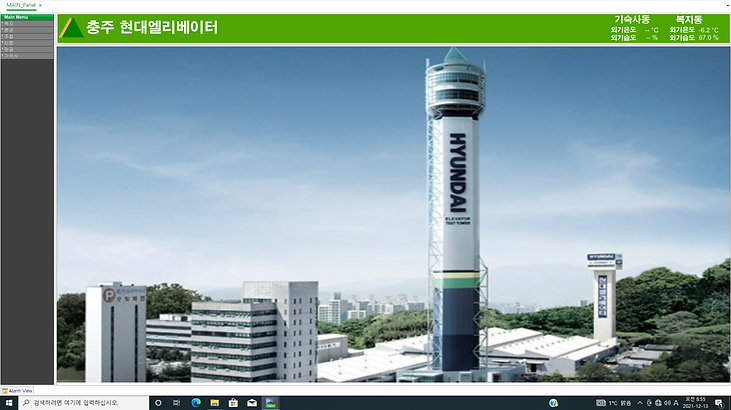Open Cortana from the taskbar
Viewport: 731px width, 410px height.
click(x=158, y=403)
